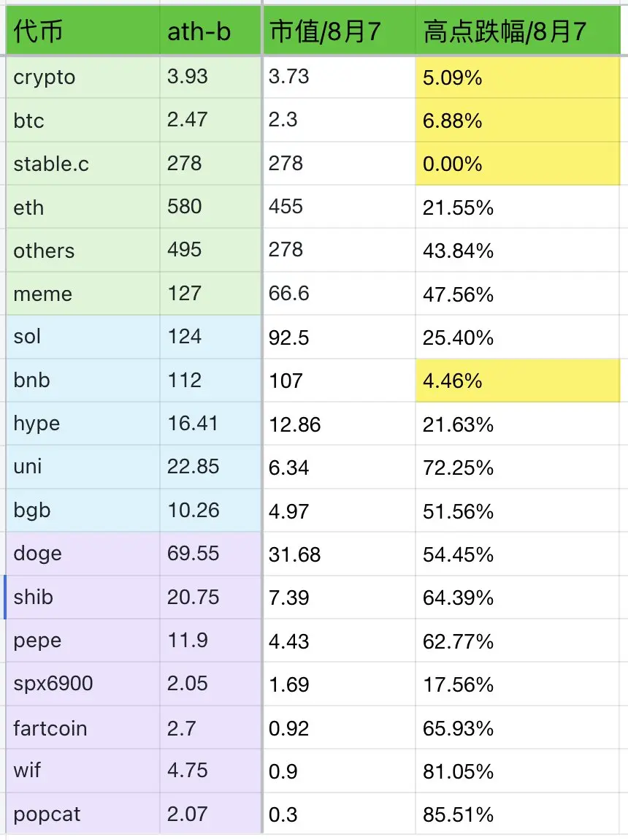Click eth ath-b value 580
This screenshot has width=628, height=840.
click(x=210, y=207)
